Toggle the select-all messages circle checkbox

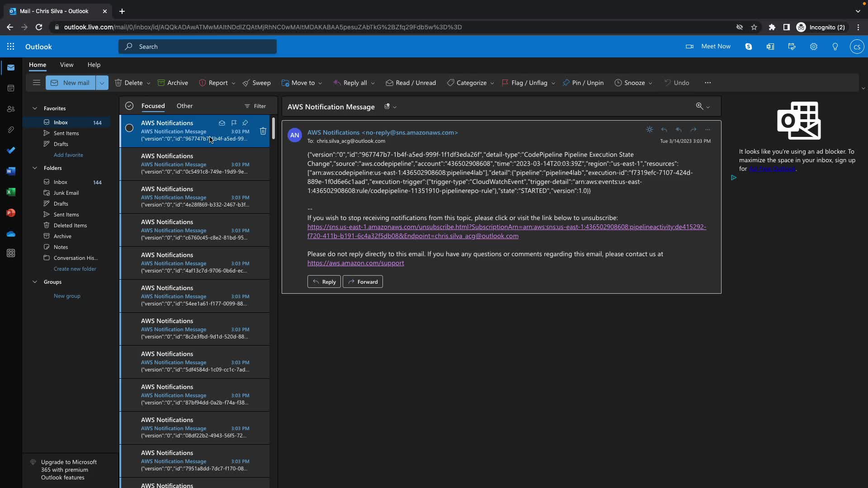click(129, 106)
